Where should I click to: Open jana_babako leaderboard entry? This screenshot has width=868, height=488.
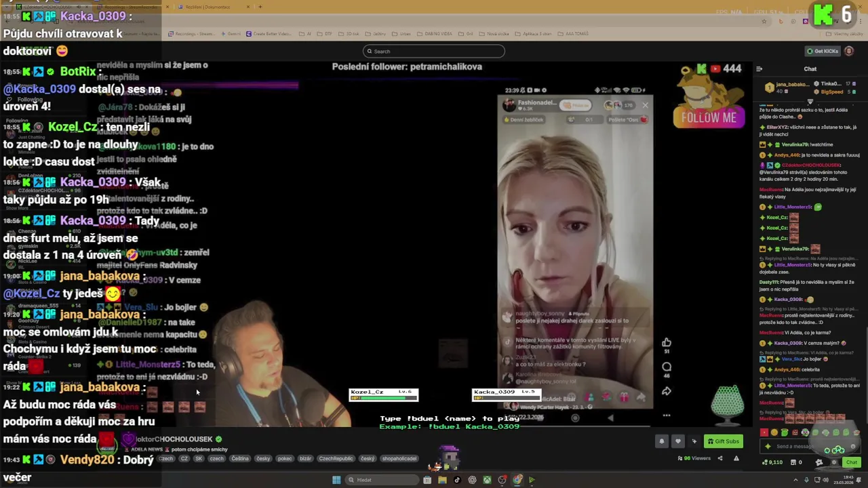coord(788,87)
